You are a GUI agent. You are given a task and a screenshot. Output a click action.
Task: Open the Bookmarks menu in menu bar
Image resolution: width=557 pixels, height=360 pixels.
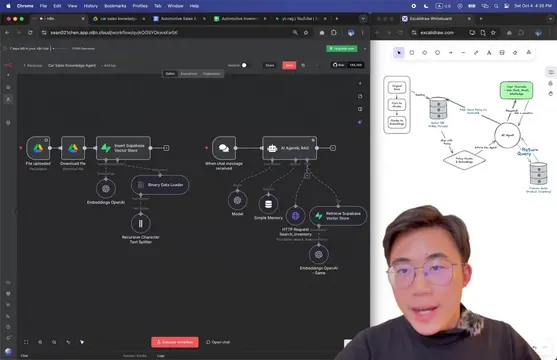click(115, 6)
